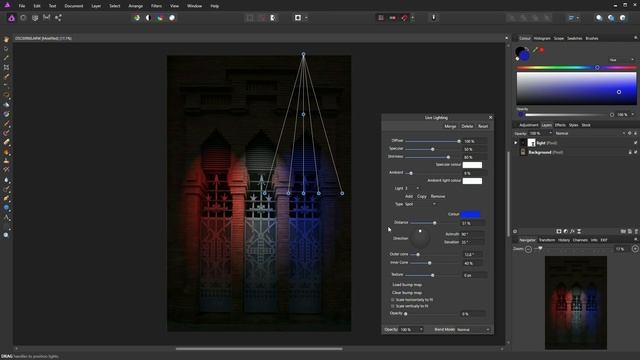Screen dimensions: 640x360
Task: Switch to the Liquify Persona icon
Action: [23, 18]
